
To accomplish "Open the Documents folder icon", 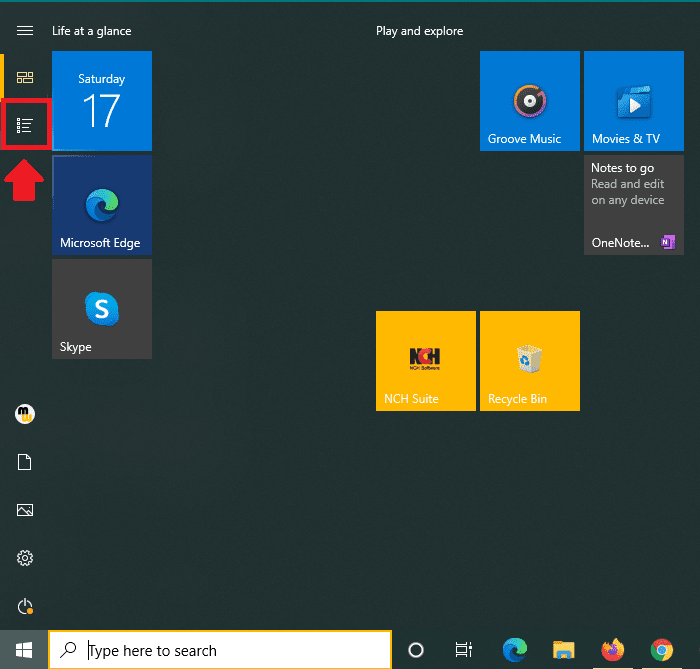I will tap(25, 462).
